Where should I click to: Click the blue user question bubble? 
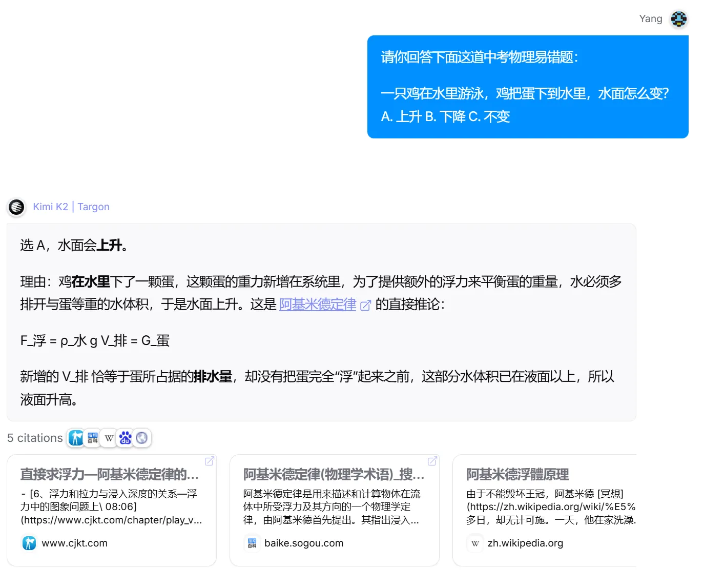click(528, 87)
